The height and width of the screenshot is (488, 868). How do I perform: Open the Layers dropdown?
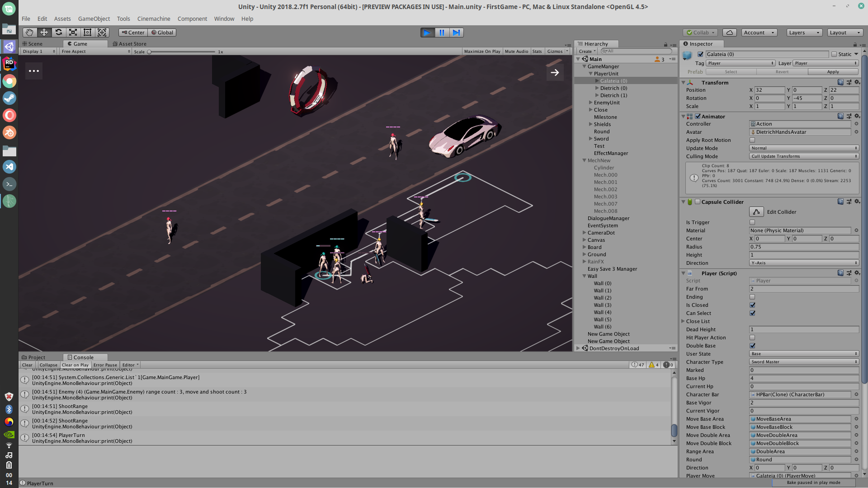(x=804, y=33)
